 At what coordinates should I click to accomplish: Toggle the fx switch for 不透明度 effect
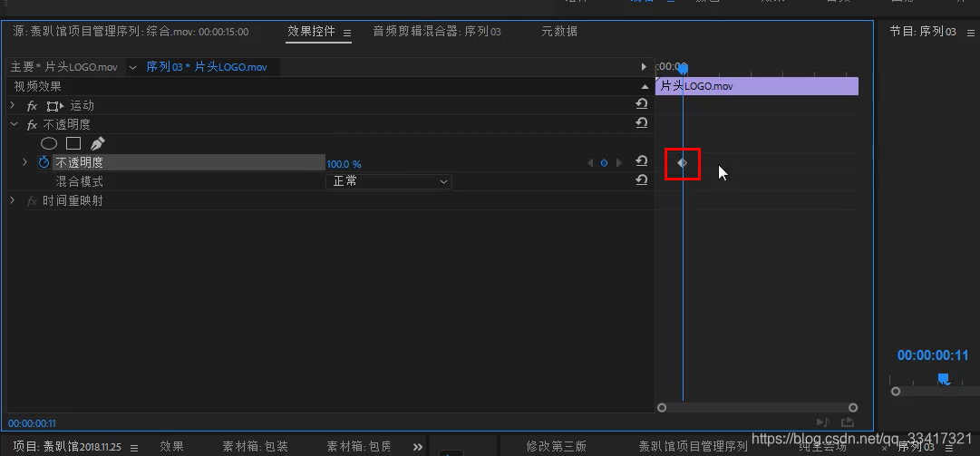(x=33, y=125)
